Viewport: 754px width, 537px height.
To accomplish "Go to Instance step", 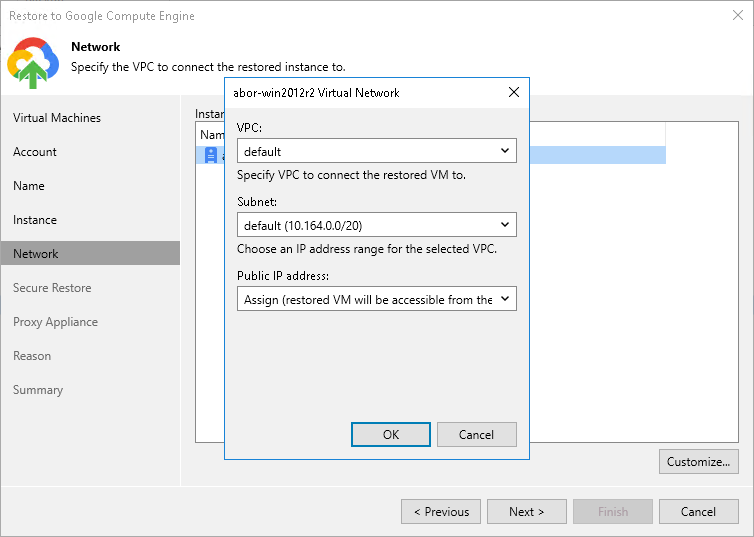I will pyautogui.click(x=35, y=220).
